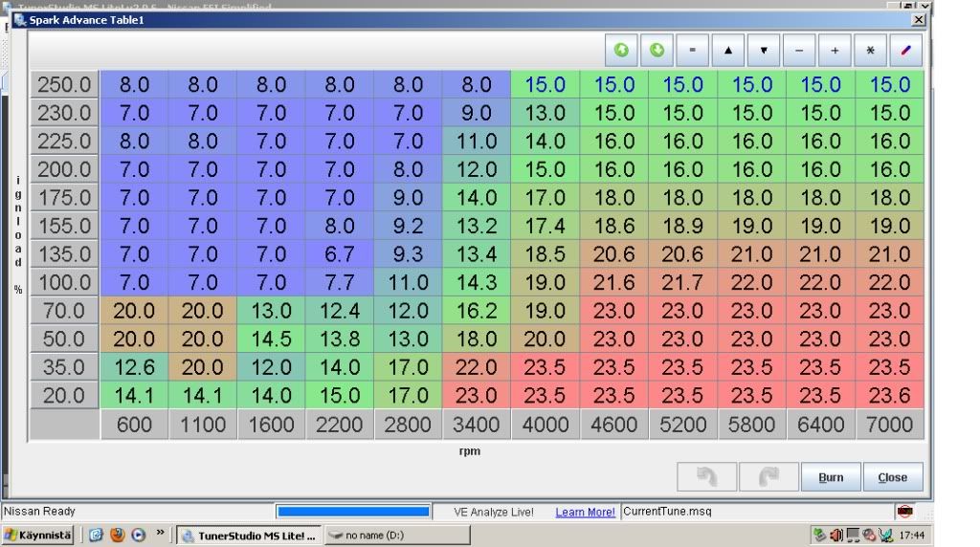Follow the Learn More! link
Screen dimensions: 980x547
click(585, 512)
